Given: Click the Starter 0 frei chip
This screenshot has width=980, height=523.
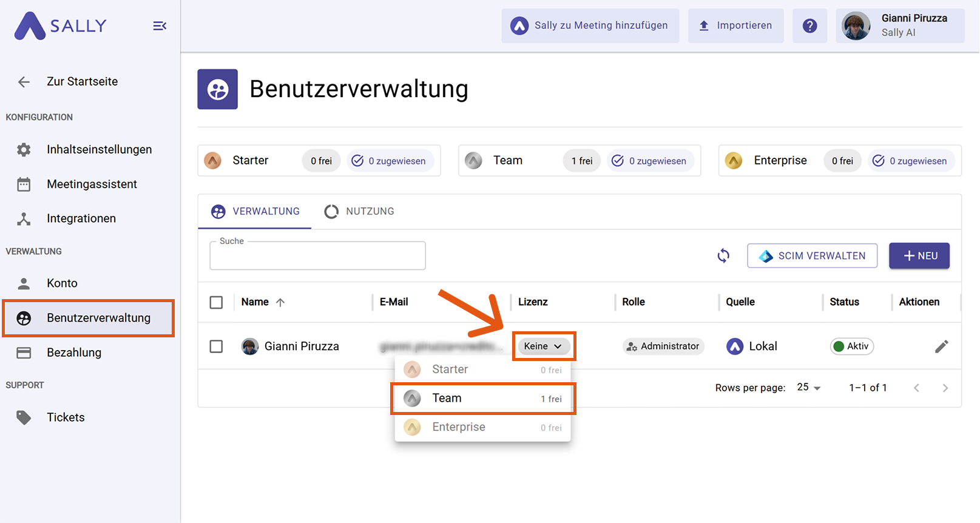Looking at the screenshot, I should (321, 161).
